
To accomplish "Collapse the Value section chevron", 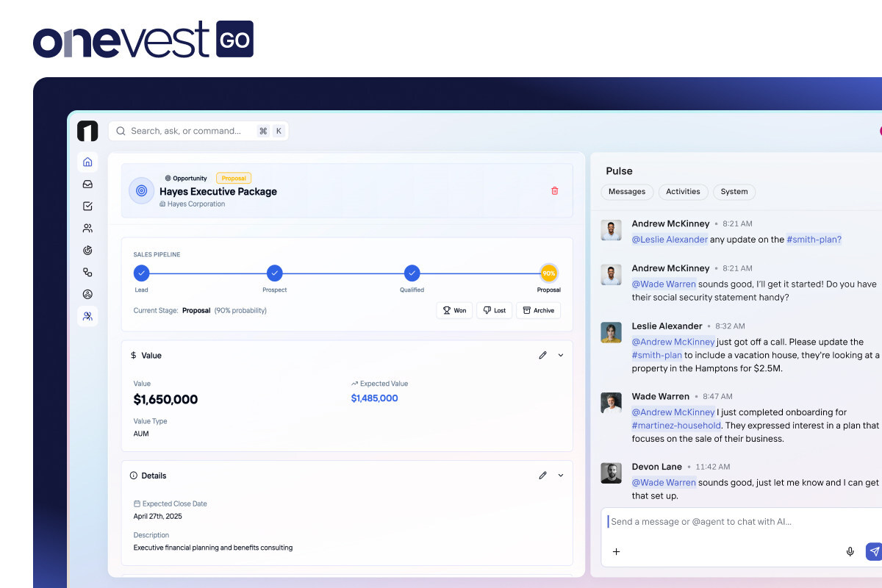I will (x=561, y=355).
